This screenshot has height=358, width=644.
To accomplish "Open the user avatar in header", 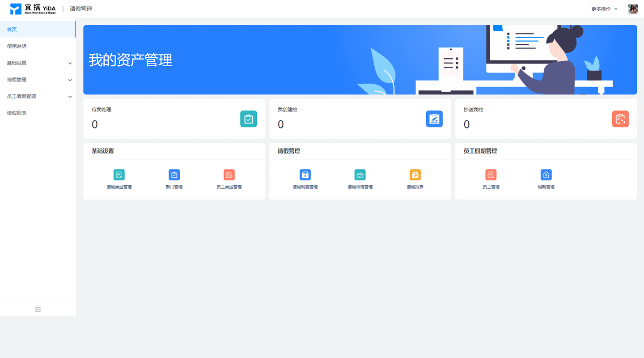I will click(x=633, y=9).
